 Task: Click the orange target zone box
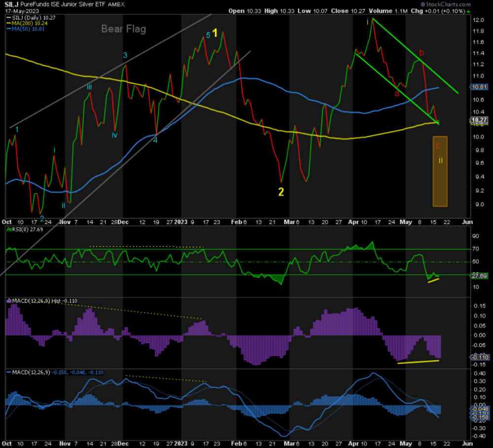440,171
